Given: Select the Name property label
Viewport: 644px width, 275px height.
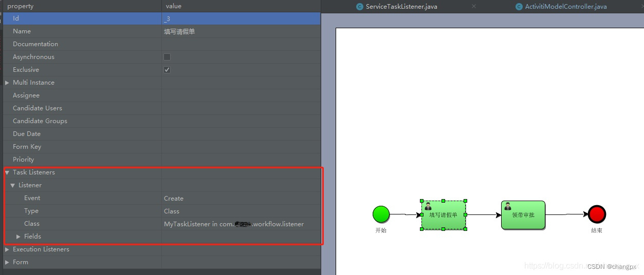Looking at the screenshot, I should pos(22,31).
